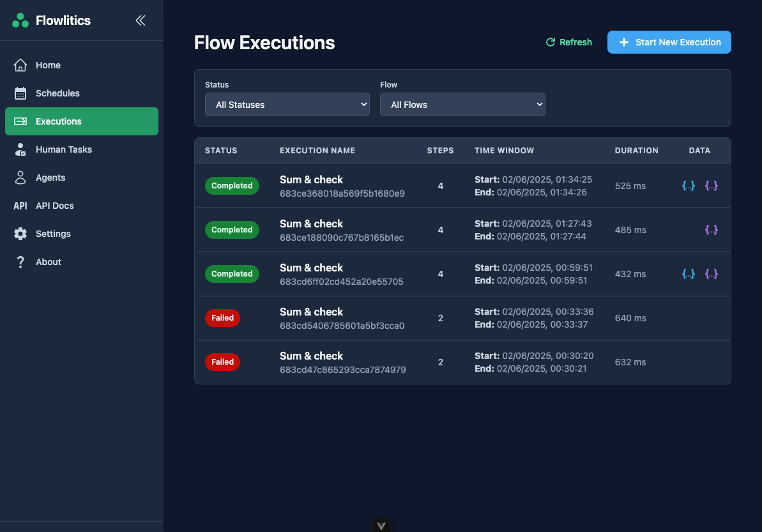
Task: Click the 640 ms duration value
Action: pyautogui.click(x=630, y=318)
